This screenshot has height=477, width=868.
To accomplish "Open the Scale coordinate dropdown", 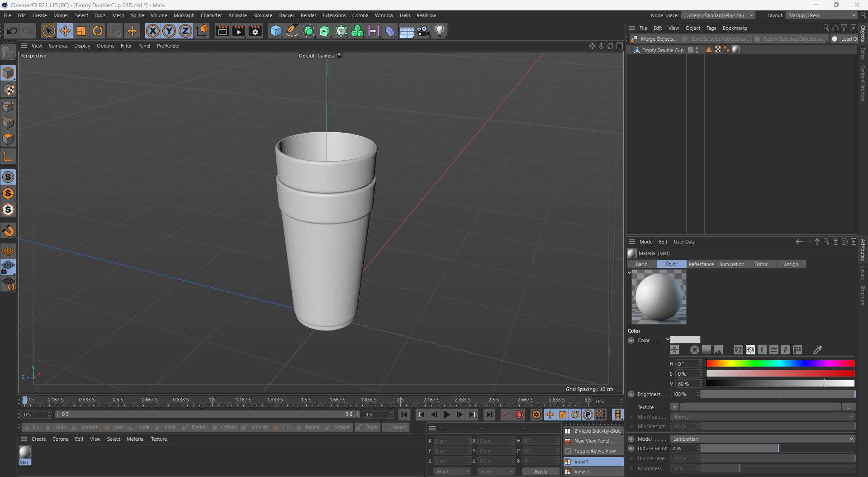I will pyautogui.click(x=497, y=472).
